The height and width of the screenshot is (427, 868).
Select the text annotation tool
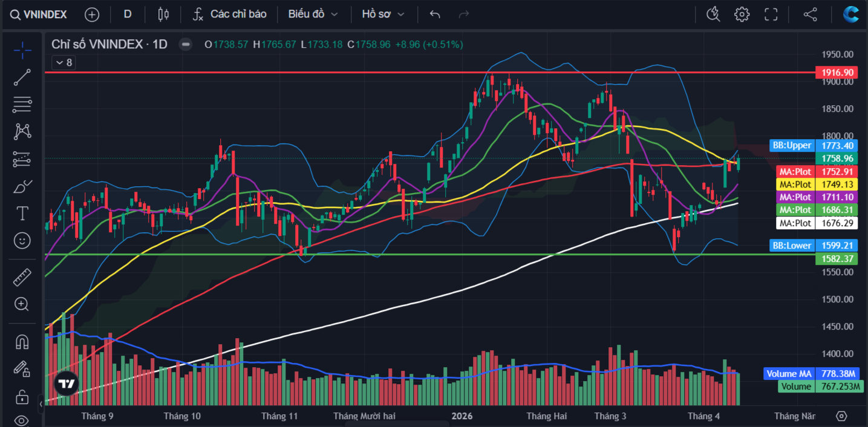tap(22, 213)
